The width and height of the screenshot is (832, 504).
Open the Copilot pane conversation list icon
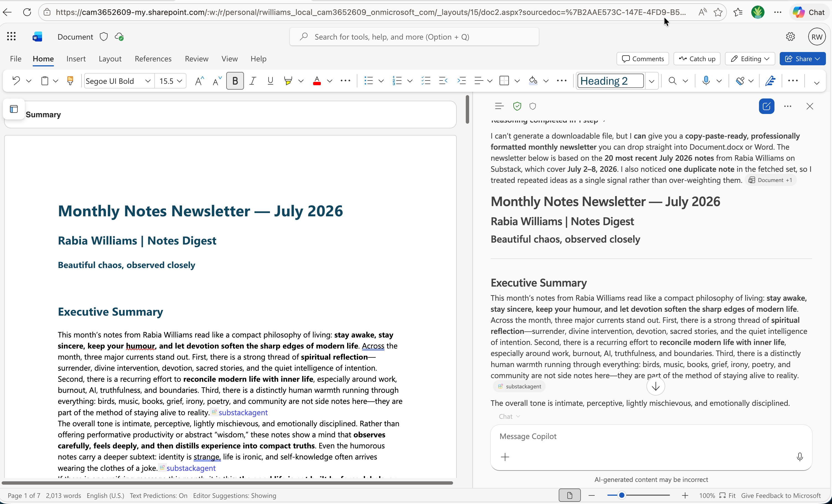pyautogui.click(x=499, y=106)
